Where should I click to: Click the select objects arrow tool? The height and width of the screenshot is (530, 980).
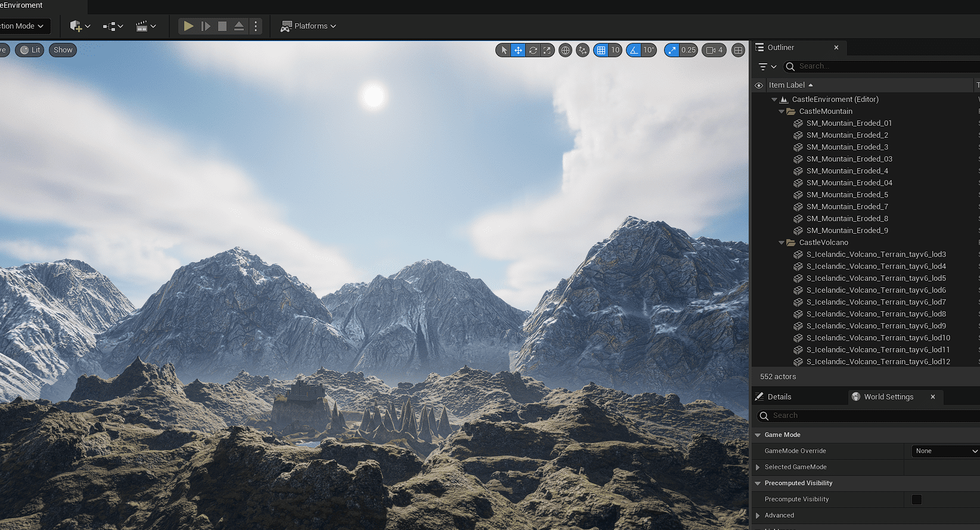(504, 50)
